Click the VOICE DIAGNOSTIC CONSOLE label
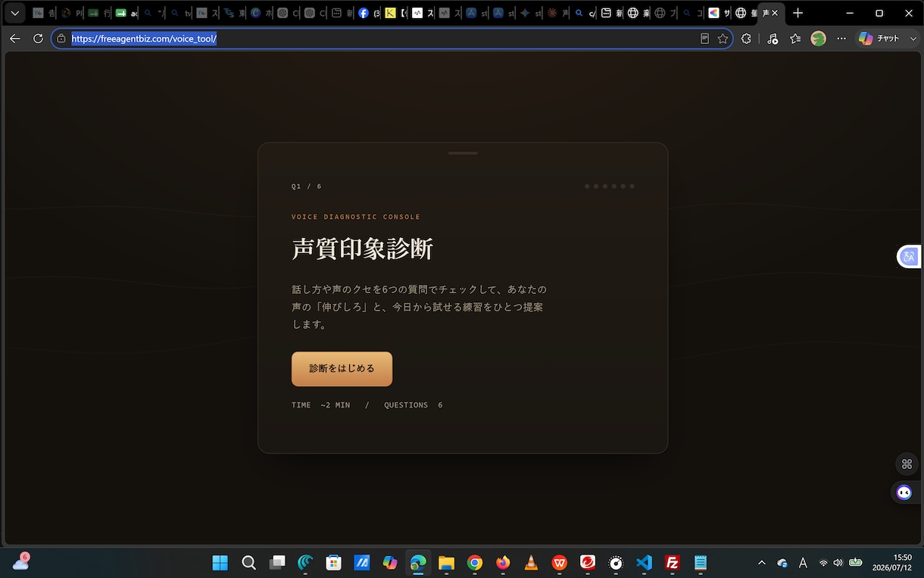 coord(356,217)
